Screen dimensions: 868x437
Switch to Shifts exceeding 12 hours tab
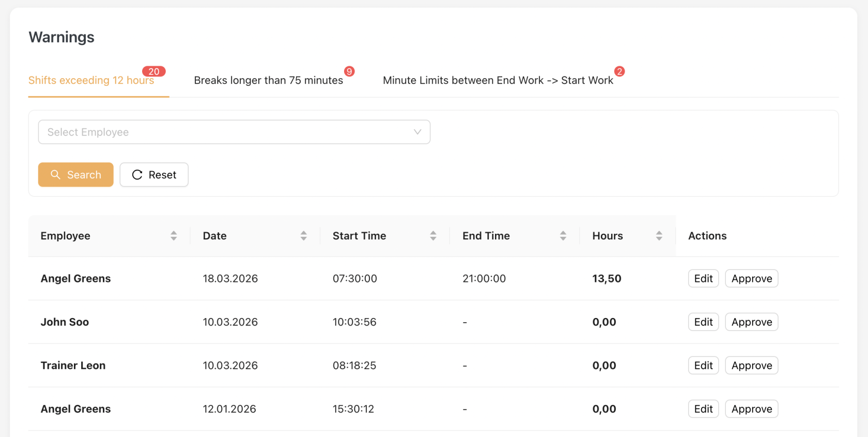point(91,81)
